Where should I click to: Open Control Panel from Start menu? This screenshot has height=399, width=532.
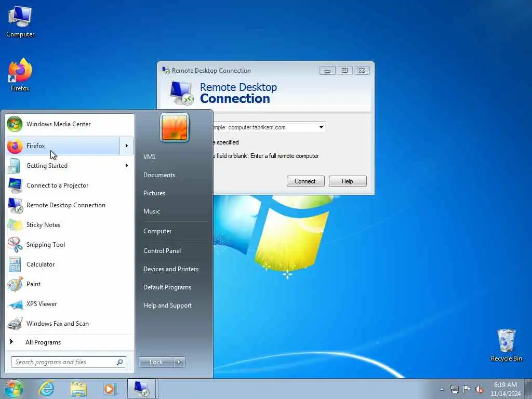pos(162,251)
